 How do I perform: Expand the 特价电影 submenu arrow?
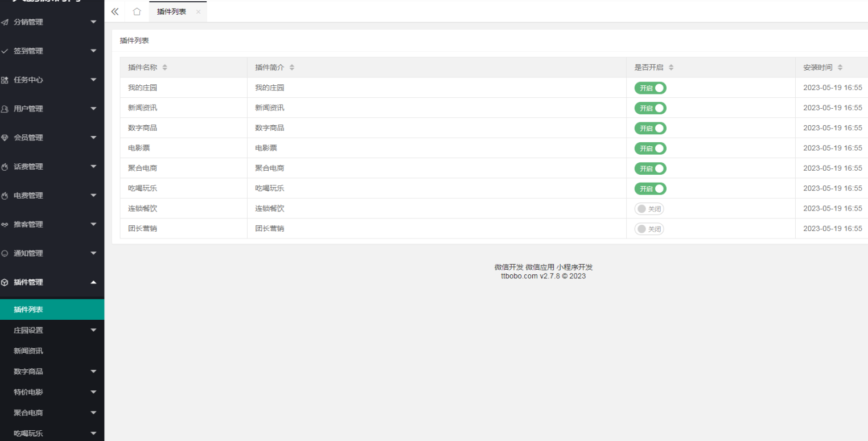(x=94, y=392)
